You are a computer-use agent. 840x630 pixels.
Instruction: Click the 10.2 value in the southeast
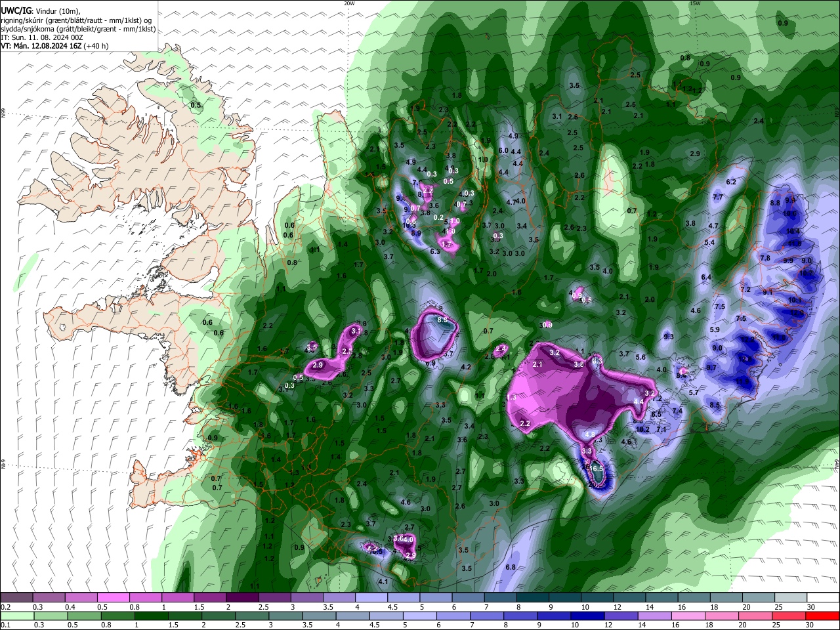(643, 429)
